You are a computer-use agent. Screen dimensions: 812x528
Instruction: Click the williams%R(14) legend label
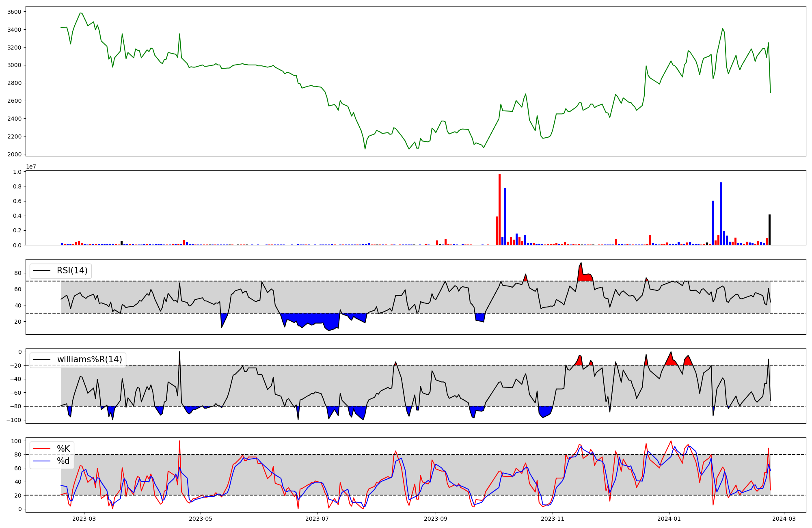point(89,359)
